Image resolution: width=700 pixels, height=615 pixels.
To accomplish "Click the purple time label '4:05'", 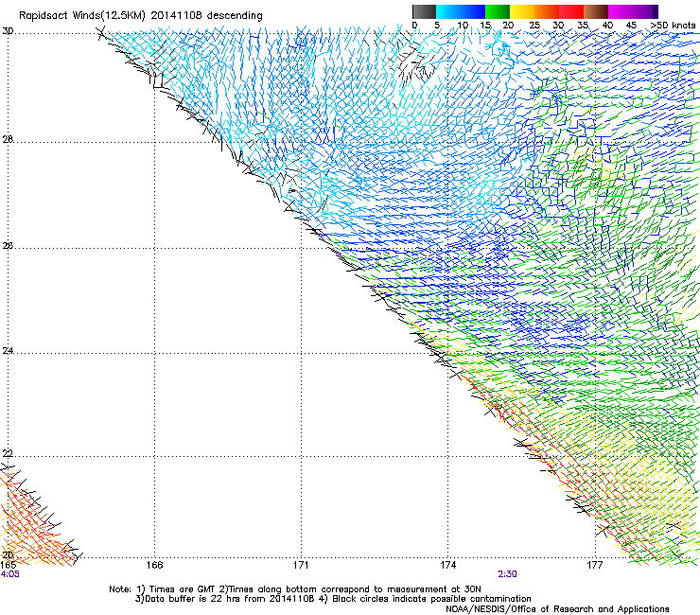I will [x=9, y=574].
